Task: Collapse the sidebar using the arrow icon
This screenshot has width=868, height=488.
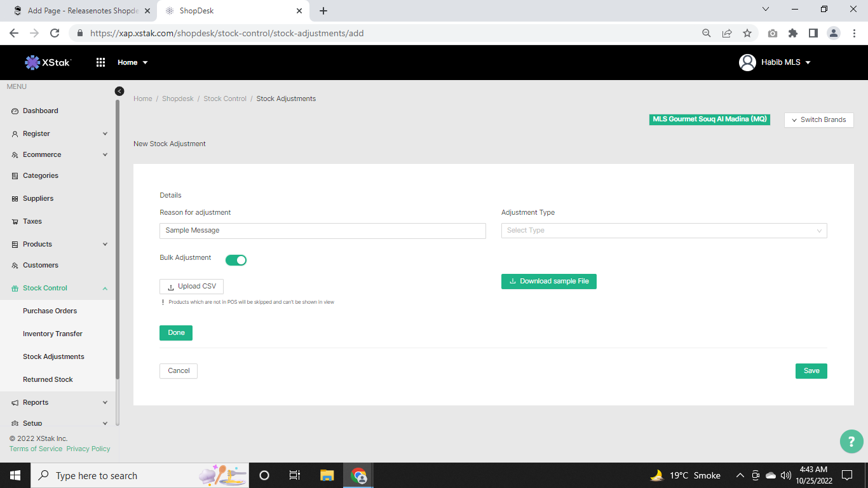Action: pos(119,91)
